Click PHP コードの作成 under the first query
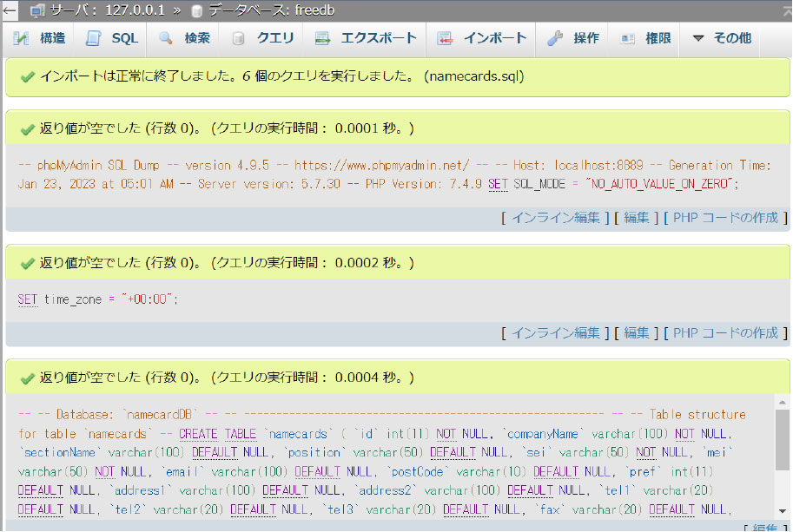The width and height of the screenshot is (793, 532). 725,218
